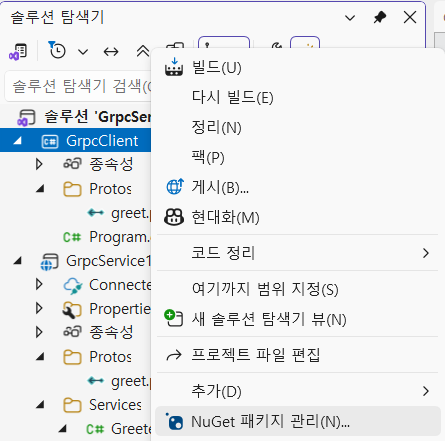Select the 솔루션 'GrpcSer...' root node
The height and width of the screenshot is (441, 445).
98,117
